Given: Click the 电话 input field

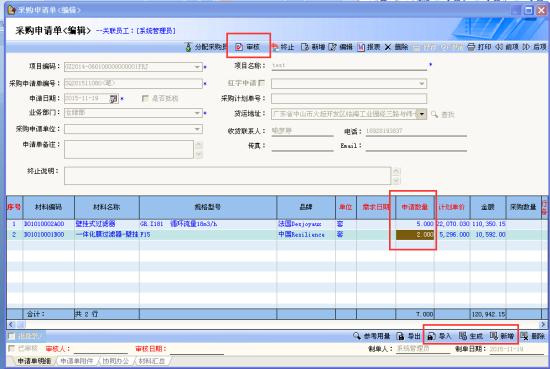Looking at the screenshot, I should point(416,131).
